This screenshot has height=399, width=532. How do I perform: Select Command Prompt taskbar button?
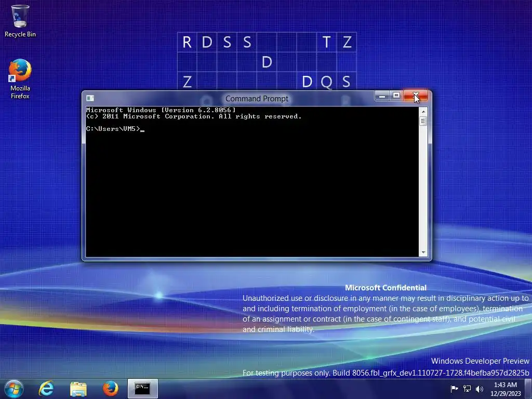tap(142, 389)
